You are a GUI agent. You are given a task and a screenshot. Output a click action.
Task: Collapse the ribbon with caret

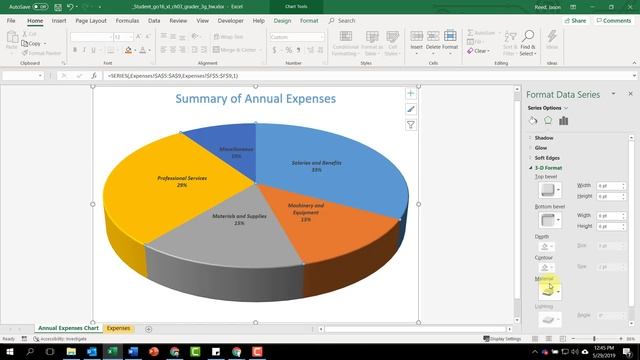click(634, 63)
